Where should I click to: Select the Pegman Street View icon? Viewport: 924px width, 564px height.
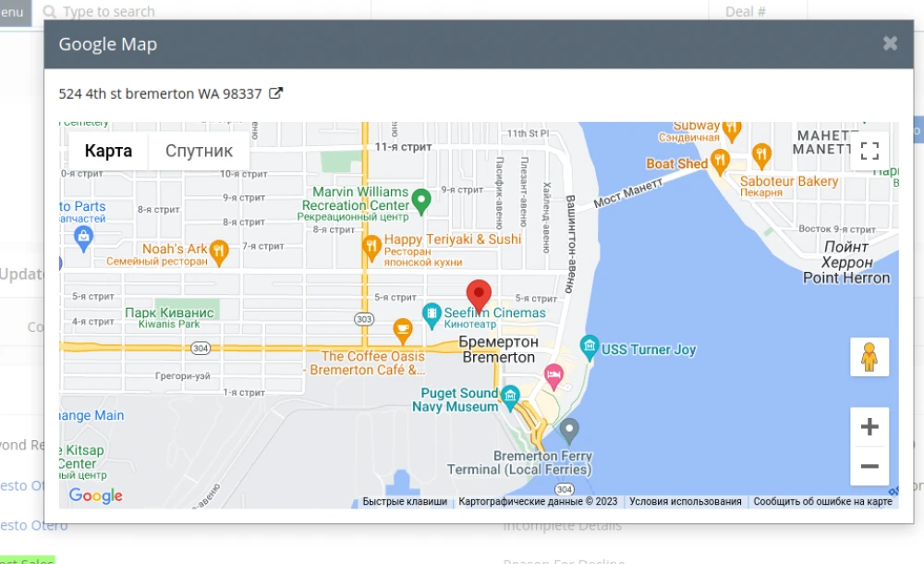(x=869, y=357)
